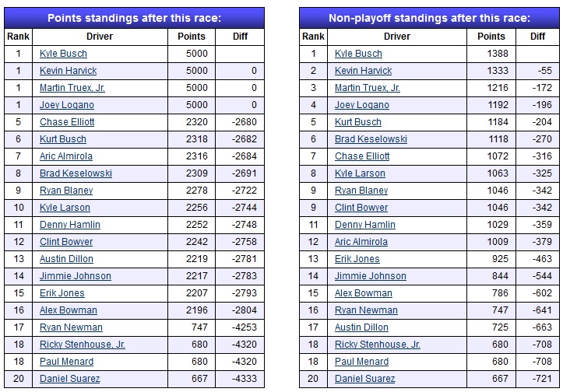Click the Diff column header in Non-playoff standings table

pos(538,37)
